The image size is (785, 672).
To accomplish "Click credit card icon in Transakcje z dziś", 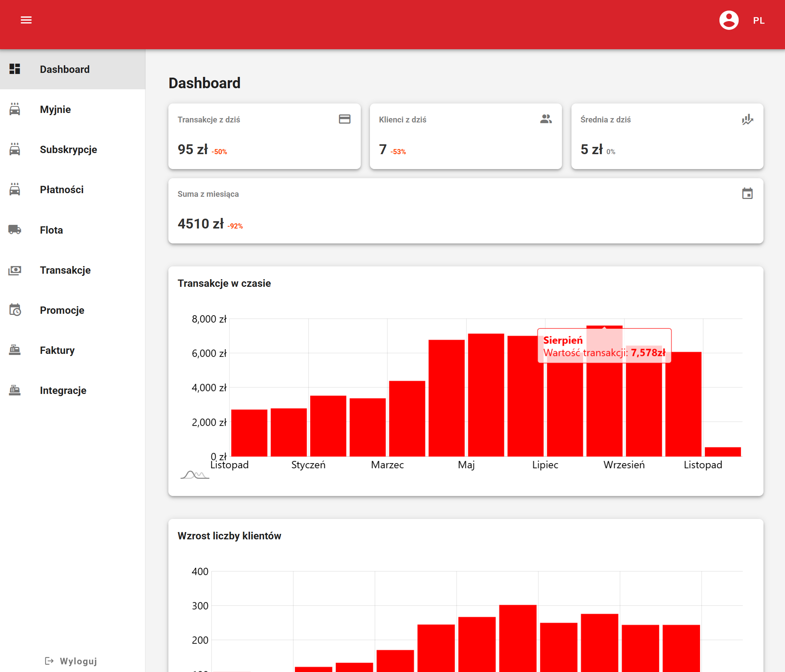I will 344,119.
